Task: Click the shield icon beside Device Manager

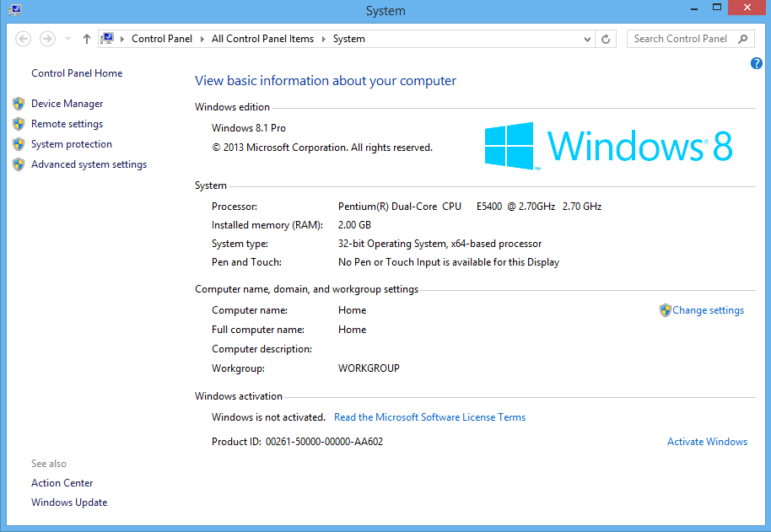Action: click(x=19, y=104)
